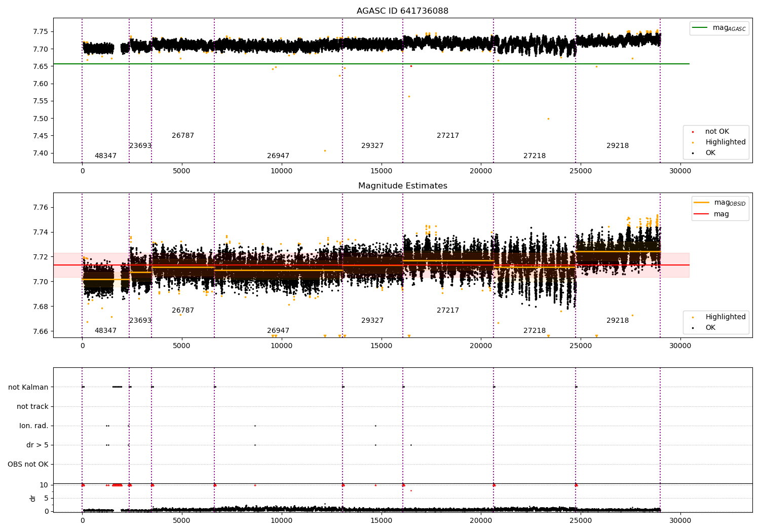Click the 7.76 y-axis tick label
This screenshot has width=760, height=532.
tap(41, 207)
